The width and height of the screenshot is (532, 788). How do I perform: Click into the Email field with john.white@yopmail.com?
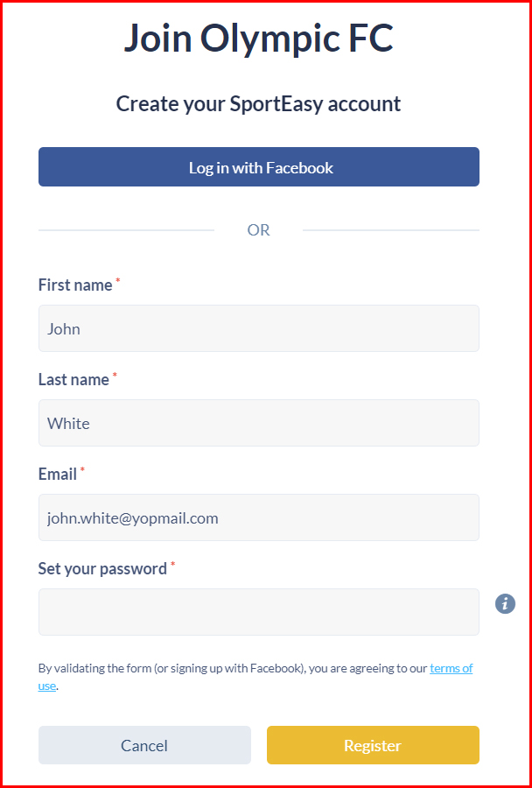[259, 517]
